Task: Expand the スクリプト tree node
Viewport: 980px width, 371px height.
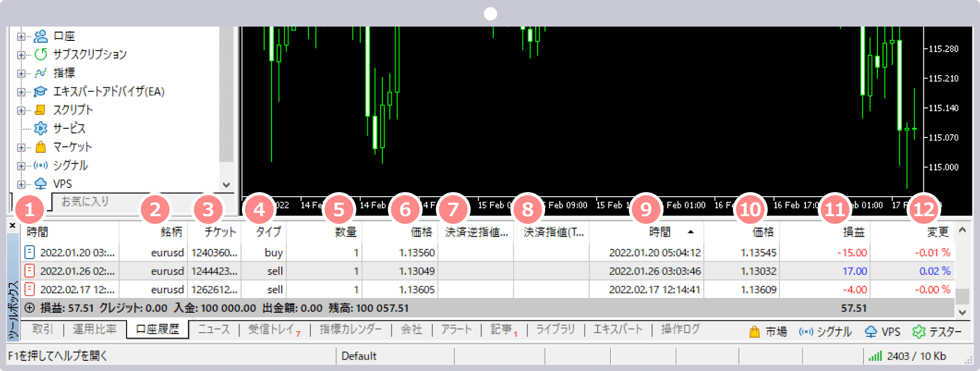Action: (x=21, y=110)
